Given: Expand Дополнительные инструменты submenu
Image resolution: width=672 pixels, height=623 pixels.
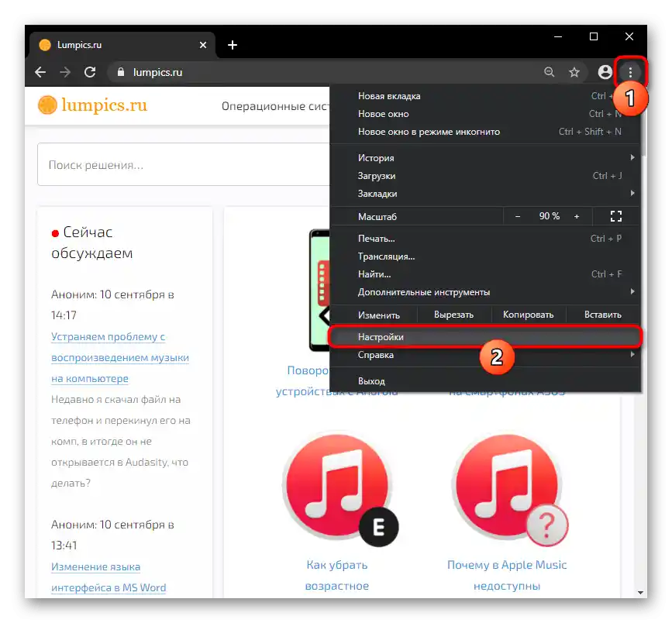Looking at the screenshot, I should coord(485,292).
